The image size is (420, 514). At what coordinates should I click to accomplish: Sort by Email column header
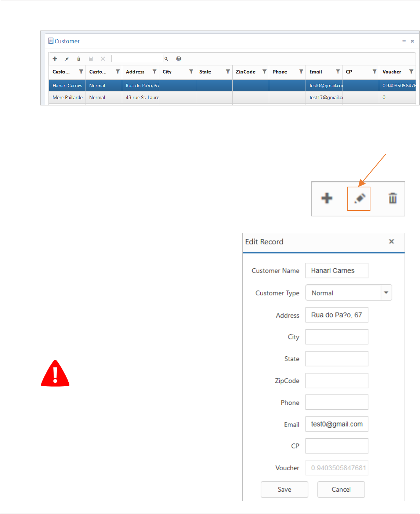[316, 72]
